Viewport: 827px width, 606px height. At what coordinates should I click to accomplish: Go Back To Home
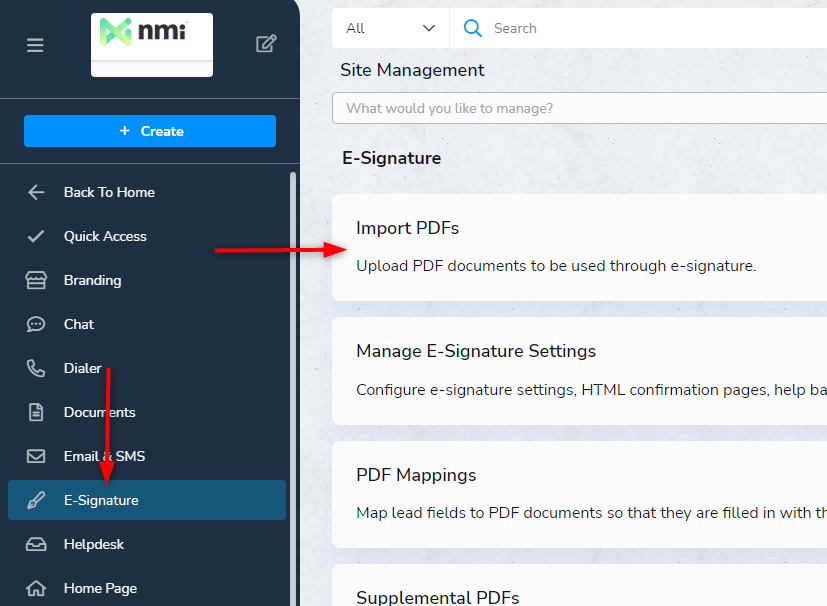tap(109, 193)
